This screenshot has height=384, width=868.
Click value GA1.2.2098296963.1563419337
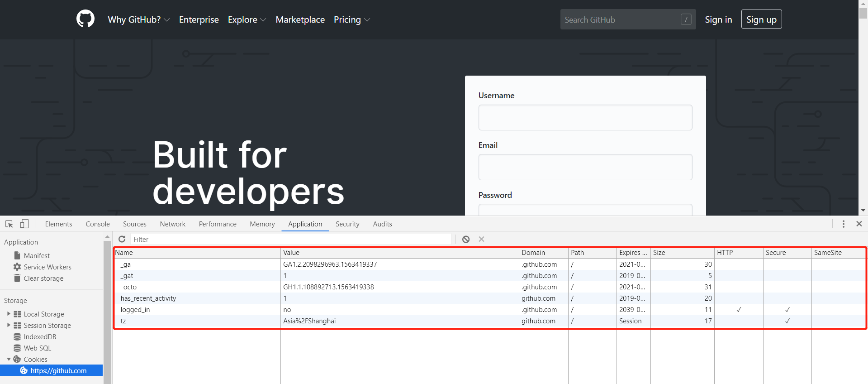pyautogui.click(x=330, y=264)
